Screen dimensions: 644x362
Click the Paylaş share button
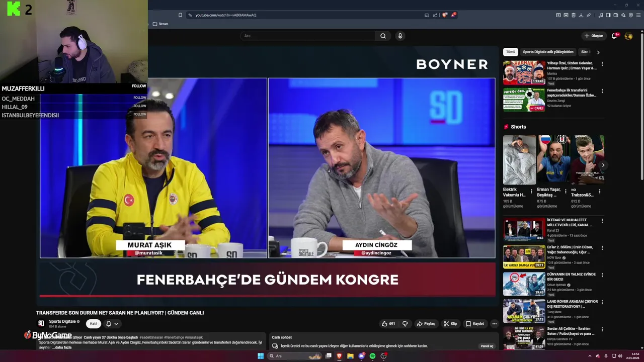point(426,324)
